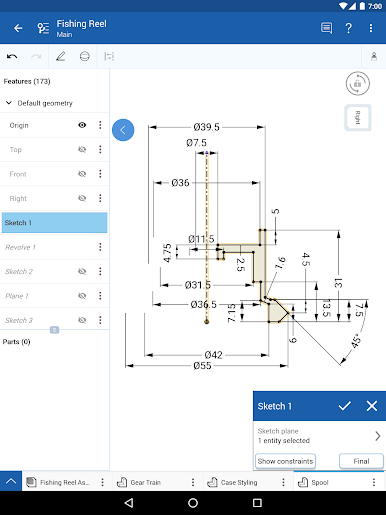Tap the rollback bar handle
Screen dimensions: 386x515
pyautogui.click(x=54, y=330)
